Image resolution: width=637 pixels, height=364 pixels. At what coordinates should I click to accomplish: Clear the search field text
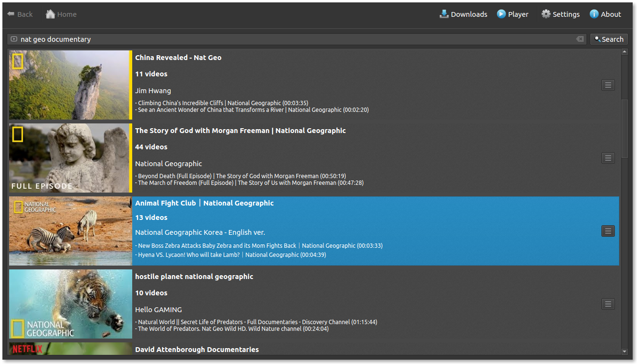580,39
